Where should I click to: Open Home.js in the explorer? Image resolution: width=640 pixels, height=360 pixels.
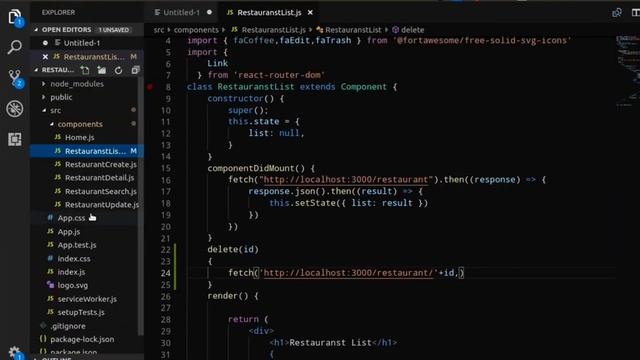point(80,138)
